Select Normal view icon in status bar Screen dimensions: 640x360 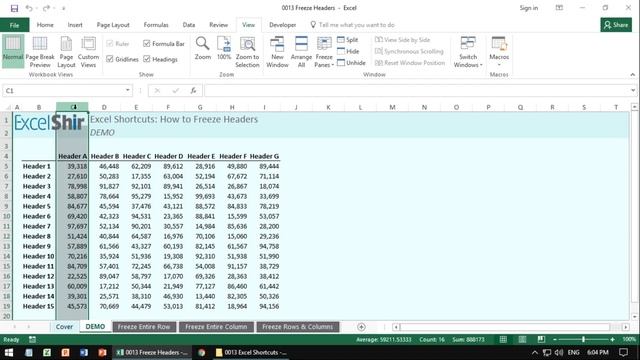coord(503,340)
